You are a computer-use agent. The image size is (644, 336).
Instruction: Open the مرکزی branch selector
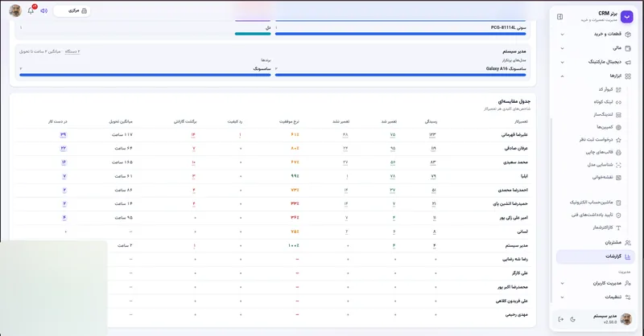tap(72, 10)
